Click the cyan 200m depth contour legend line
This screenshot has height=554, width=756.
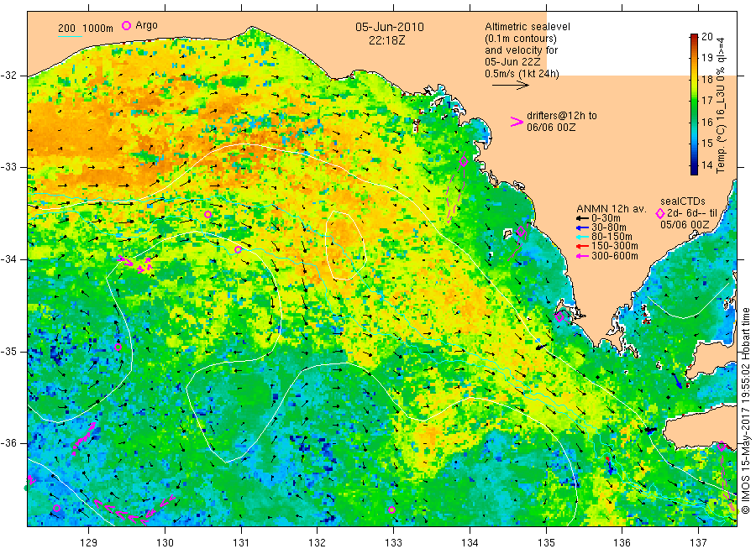click(70, 36)
